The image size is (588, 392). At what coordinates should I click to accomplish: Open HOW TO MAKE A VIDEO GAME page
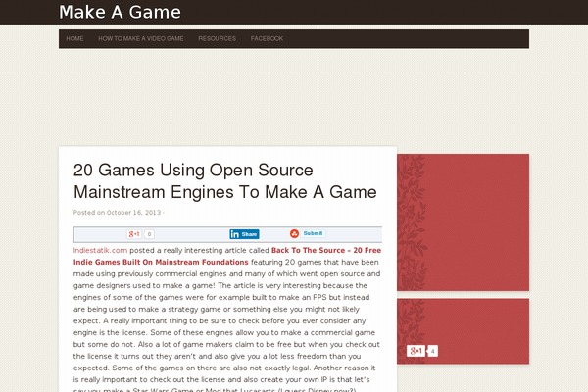[x=140, y=38]
